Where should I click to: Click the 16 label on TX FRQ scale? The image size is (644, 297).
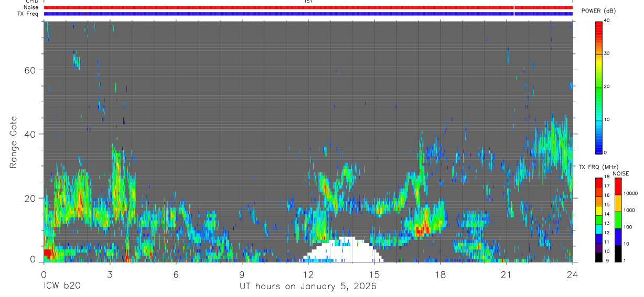click(x=606, y=195)
